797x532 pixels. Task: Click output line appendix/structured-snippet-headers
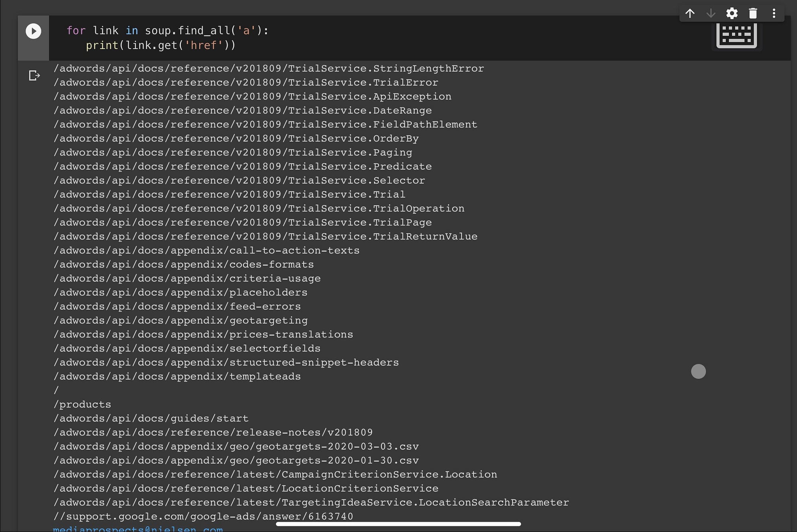coord(226,362)
